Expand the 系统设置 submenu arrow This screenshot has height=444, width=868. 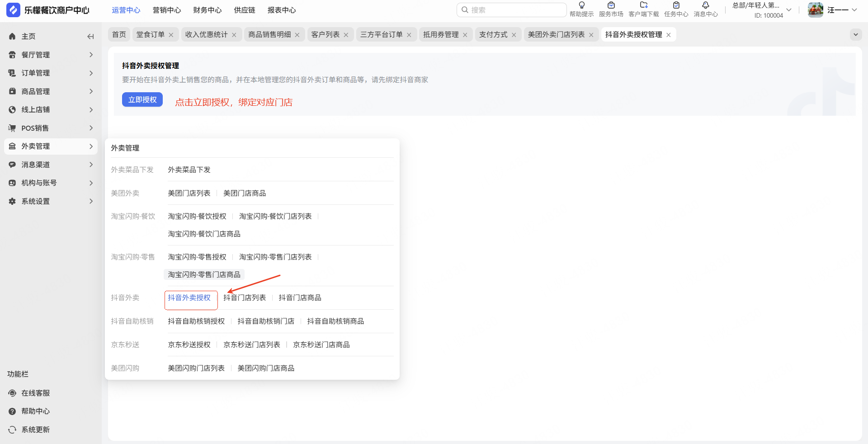click(x=91, y=201)
